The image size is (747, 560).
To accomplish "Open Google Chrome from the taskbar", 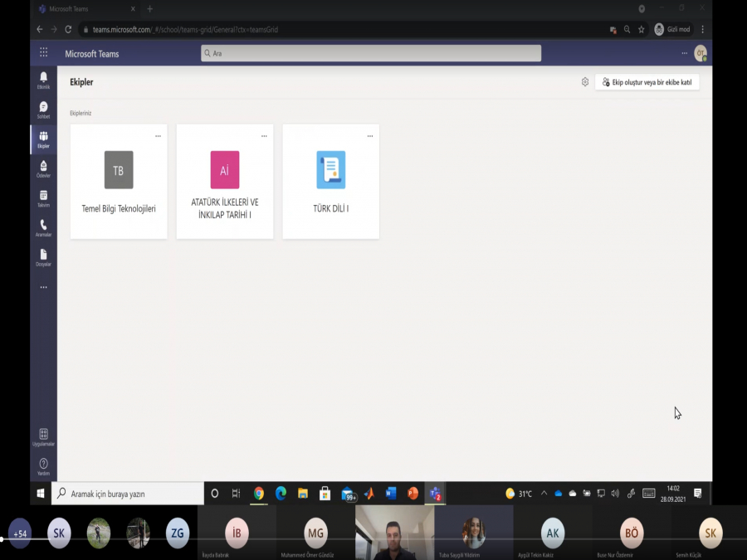I will (x=259, y=494).
